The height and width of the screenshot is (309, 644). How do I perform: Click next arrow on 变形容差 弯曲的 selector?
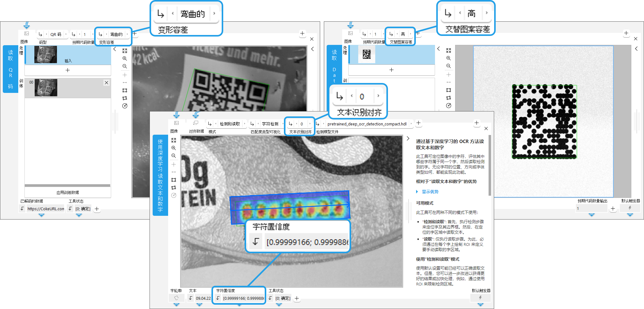(x=127, y=34)
